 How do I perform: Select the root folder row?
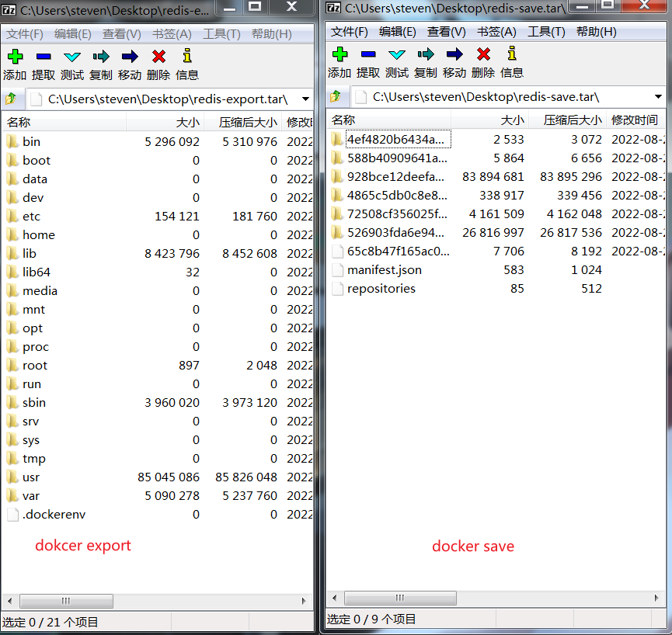point(158,366)
